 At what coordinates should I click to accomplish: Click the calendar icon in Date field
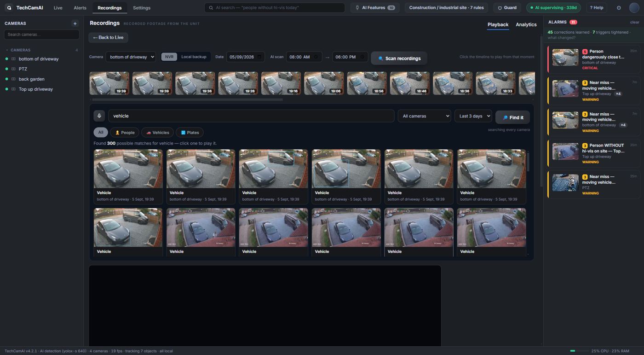259,57
